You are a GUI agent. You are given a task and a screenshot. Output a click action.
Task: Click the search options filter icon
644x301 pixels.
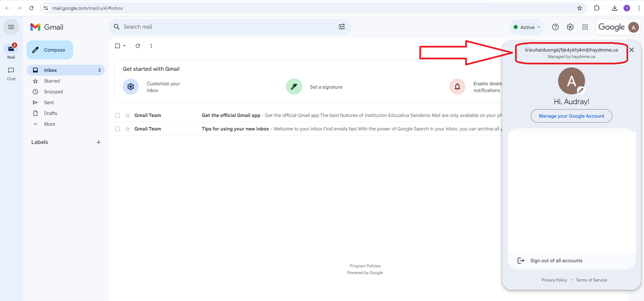[342, 27]
